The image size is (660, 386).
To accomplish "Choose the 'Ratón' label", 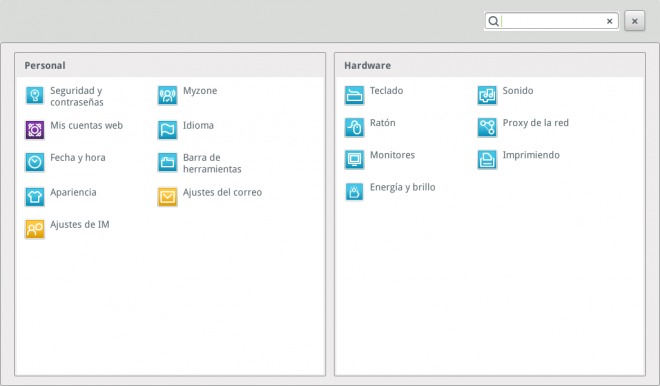I will click(383, 123).
